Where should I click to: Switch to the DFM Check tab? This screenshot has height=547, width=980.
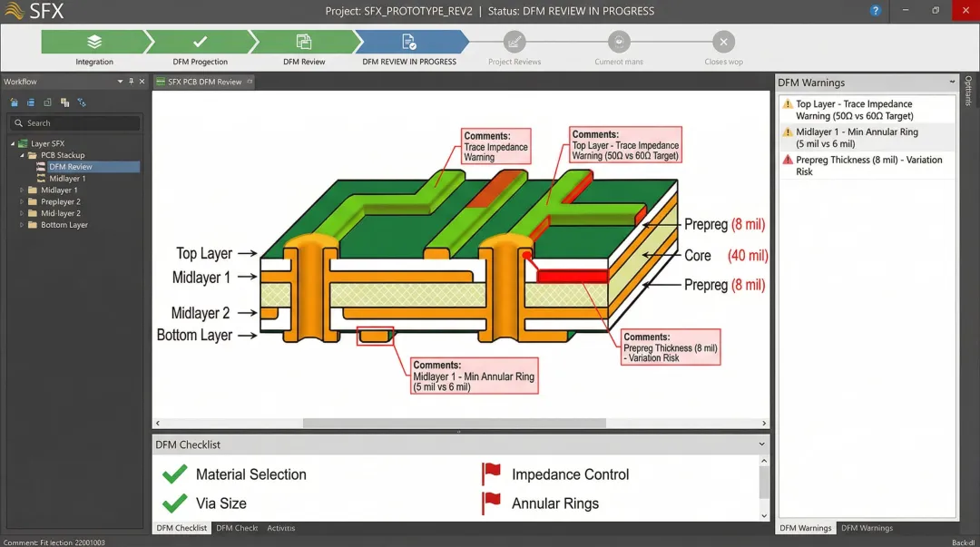pos(237,528)
